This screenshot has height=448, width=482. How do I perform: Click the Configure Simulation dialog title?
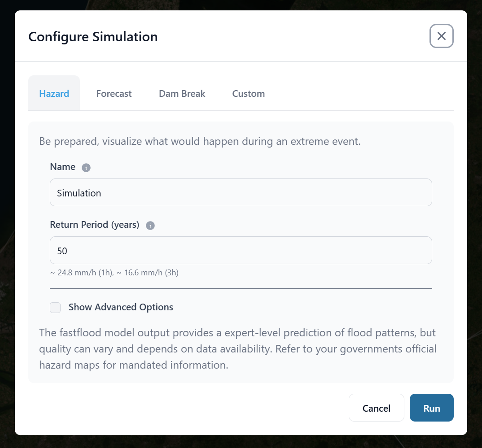(93, 37)
